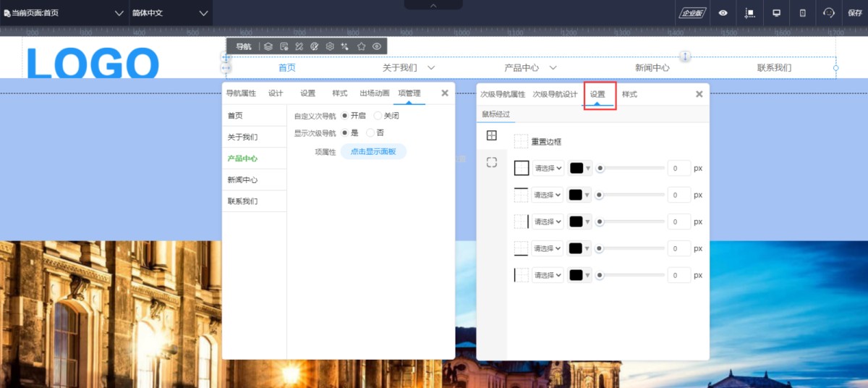Screen dimensions: 868x388
Task: Select the 否 radio for 显示次级导航
Action: click(370, 133)
